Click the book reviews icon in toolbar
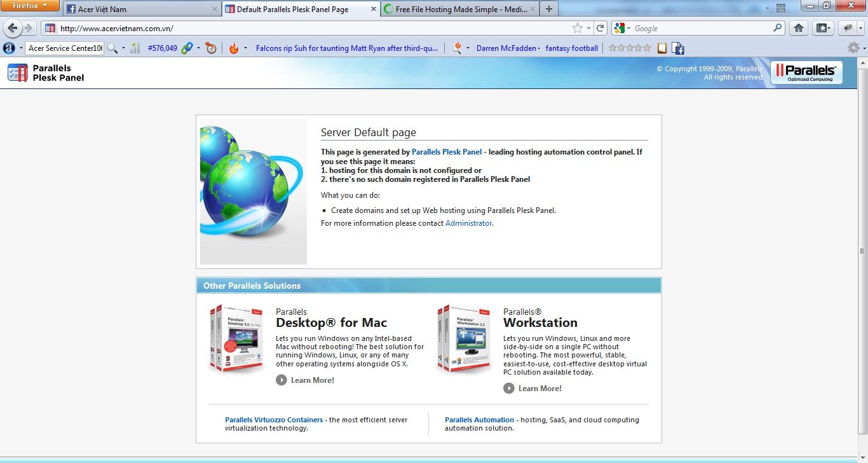Viewport: 868px width, 463px height. [x=662, y=48]
